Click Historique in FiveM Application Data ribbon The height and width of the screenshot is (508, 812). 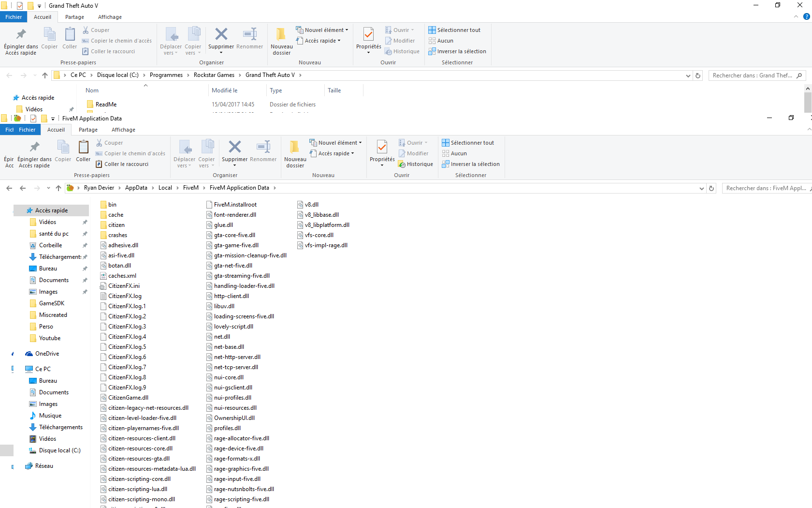point(415,164)
